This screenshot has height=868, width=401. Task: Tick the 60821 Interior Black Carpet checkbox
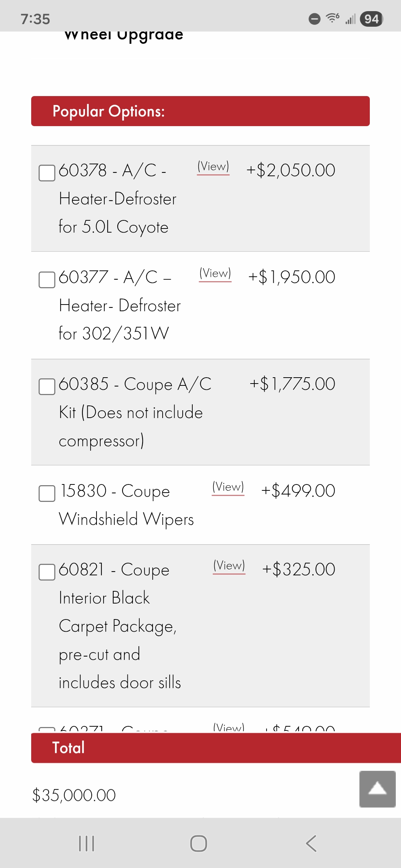point(47,572)
